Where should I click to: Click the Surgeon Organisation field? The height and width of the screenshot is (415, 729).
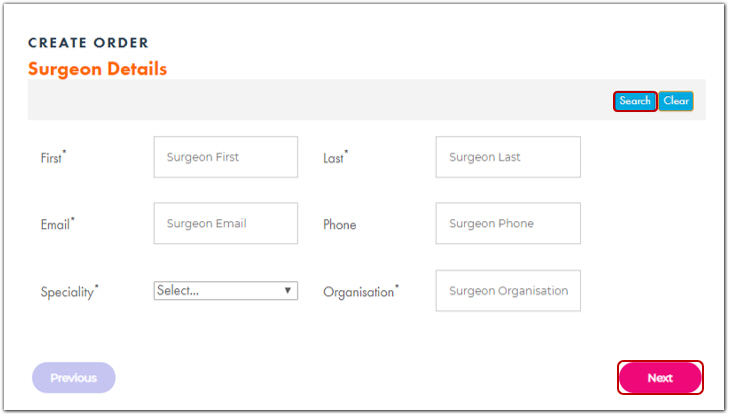click(x=508, y=291)
